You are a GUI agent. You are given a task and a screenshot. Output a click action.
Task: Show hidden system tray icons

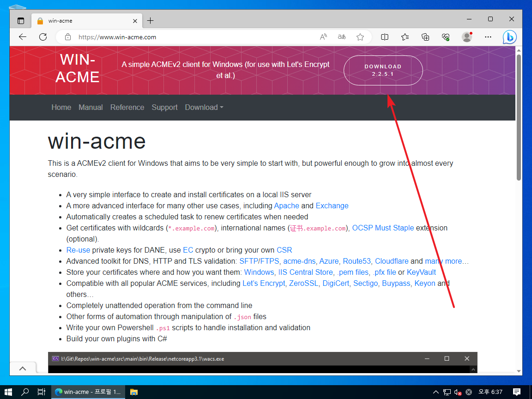436,392
